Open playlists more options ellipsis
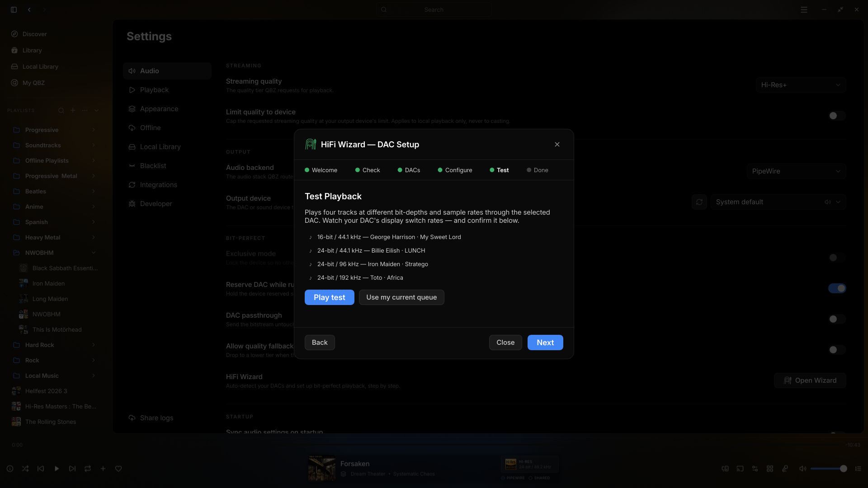Screen dimensions: 868x488 85,110
